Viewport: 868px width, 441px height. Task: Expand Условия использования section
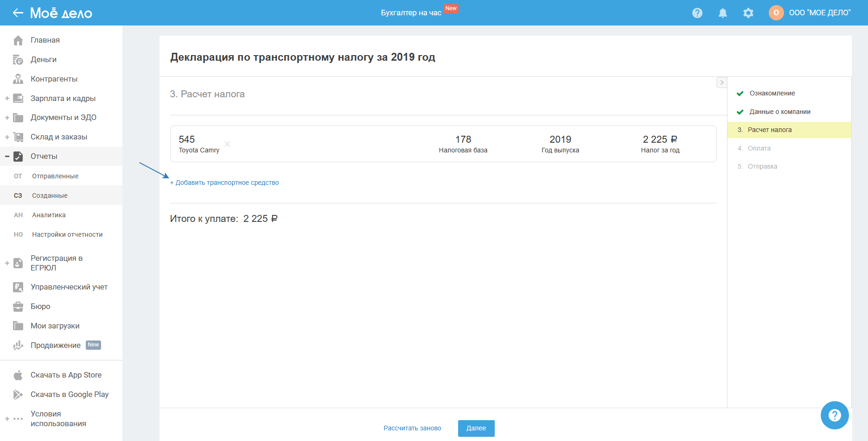(x=7, y=419)
